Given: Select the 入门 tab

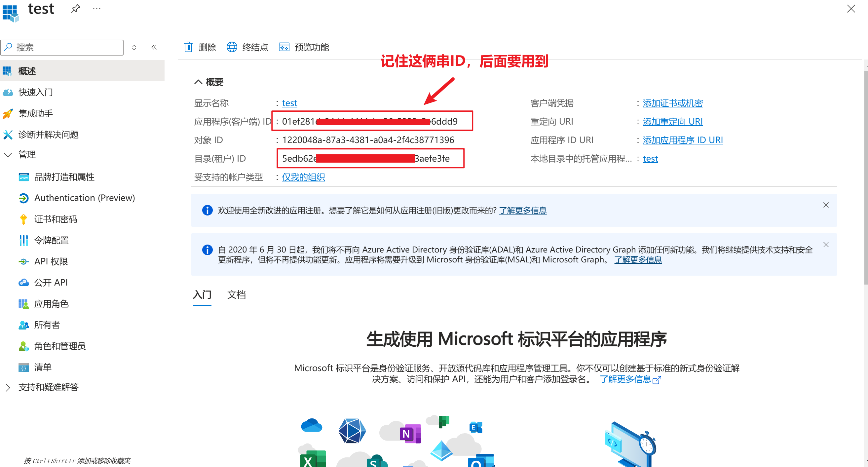Looking at the screenshot, I should 202,295.
